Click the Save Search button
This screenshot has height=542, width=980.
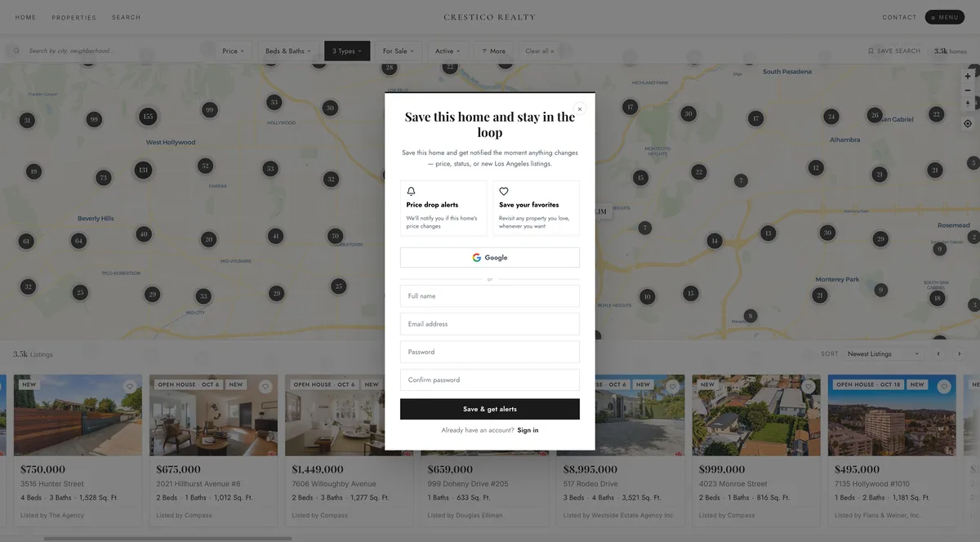893,51
